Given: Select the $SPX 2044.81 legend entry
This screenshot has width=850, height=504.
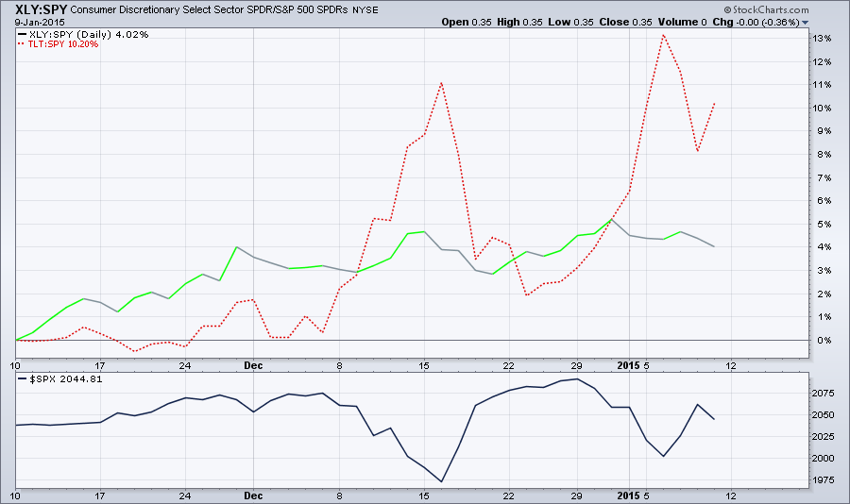Looking at the screenshot, I should coord(65,379).
